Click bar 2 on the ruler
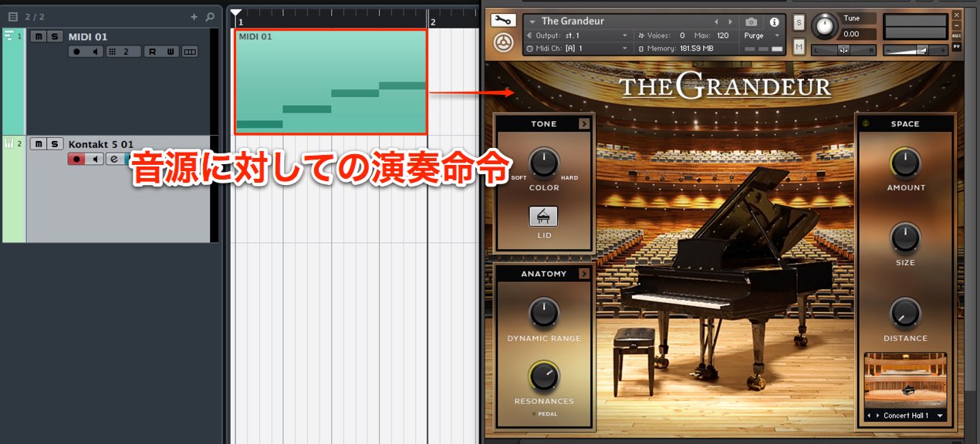Screen dimensions: 980x444 point(433,22)
